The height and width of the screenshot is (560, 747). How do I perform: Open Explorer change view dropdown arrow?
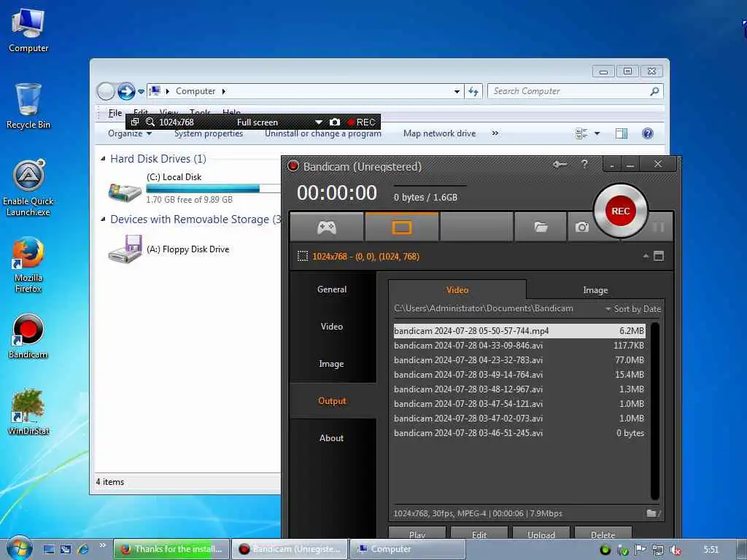(597, 134)
